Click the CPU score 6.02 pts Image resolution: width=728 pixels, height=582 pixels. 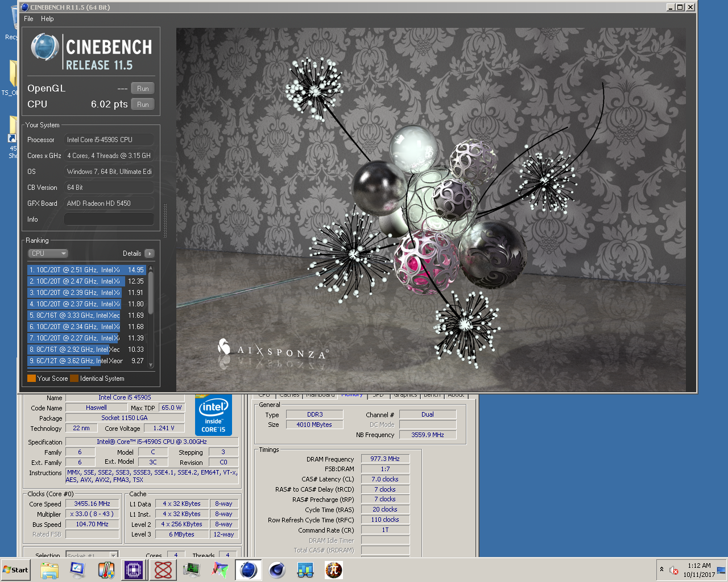[109, 105]
